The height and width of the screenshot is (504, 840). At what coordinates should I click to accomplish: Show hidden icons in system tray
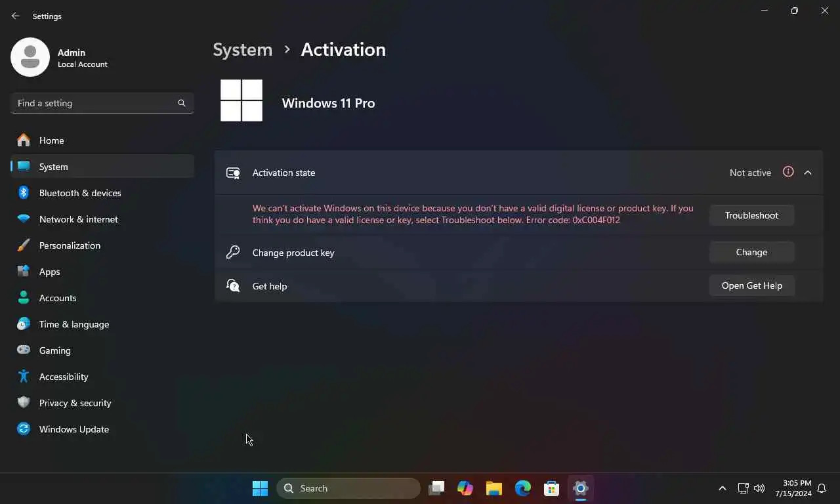pos(723,488)
